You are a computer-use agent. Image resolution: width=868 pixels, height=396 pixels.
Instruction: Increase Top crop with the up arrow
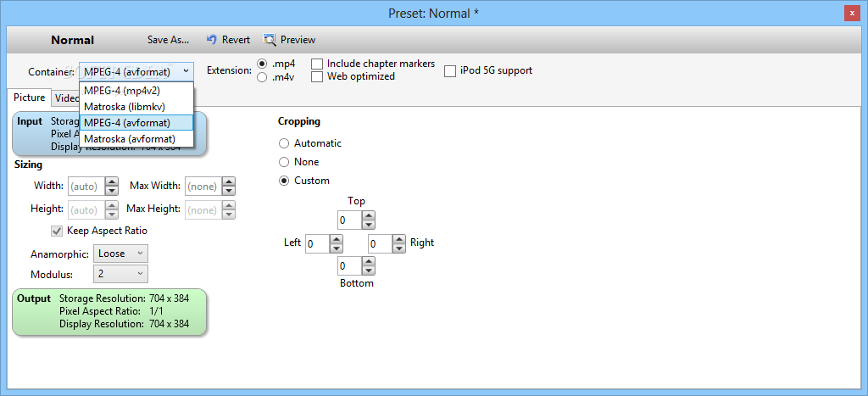click(x=369, y=216)
